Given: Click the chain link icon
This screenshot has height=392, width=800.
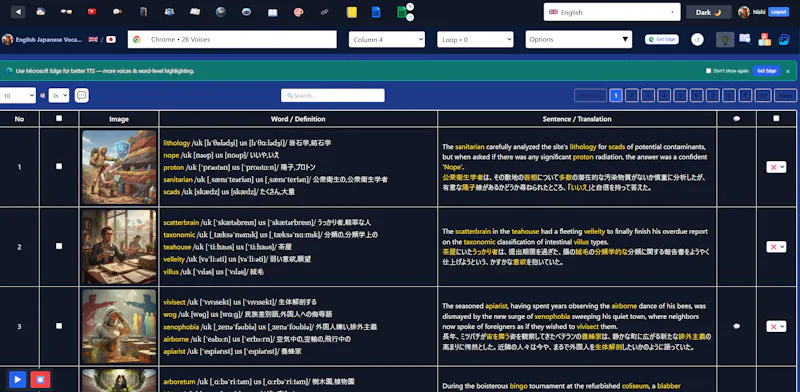Looking at the screenshot, I should tap(324, 12).
